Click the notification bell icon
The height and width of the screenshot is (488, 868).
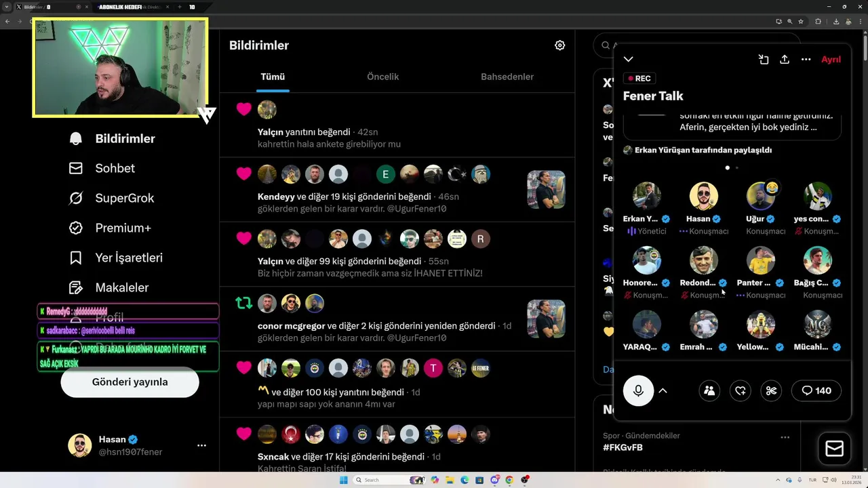(76, 138)
